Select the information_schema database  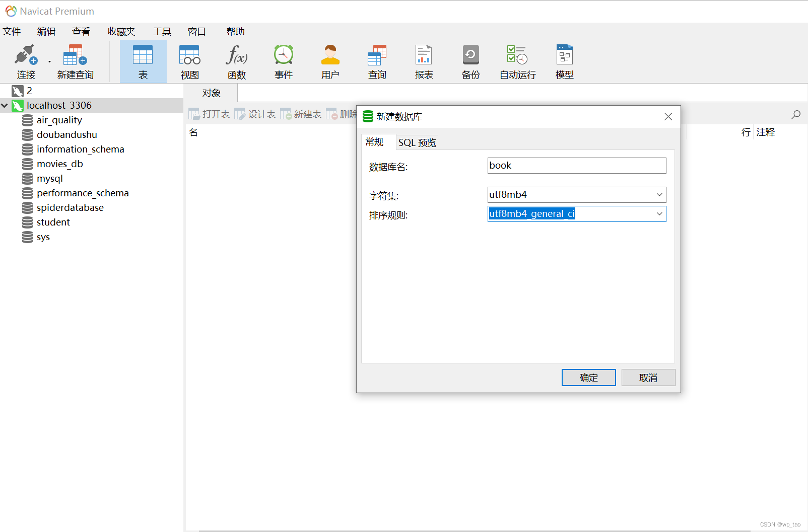click(80, 149)
